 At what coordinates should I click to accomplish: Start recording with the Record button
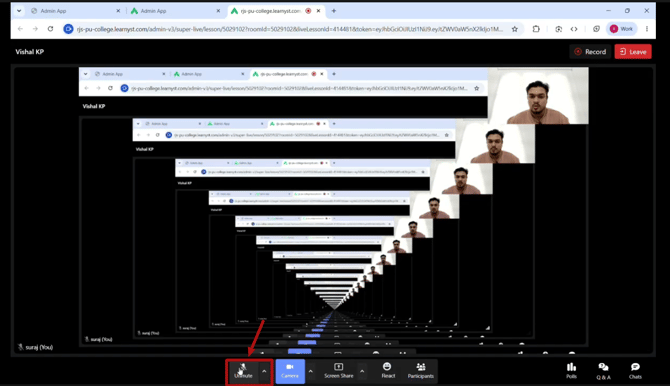(590, 52)
